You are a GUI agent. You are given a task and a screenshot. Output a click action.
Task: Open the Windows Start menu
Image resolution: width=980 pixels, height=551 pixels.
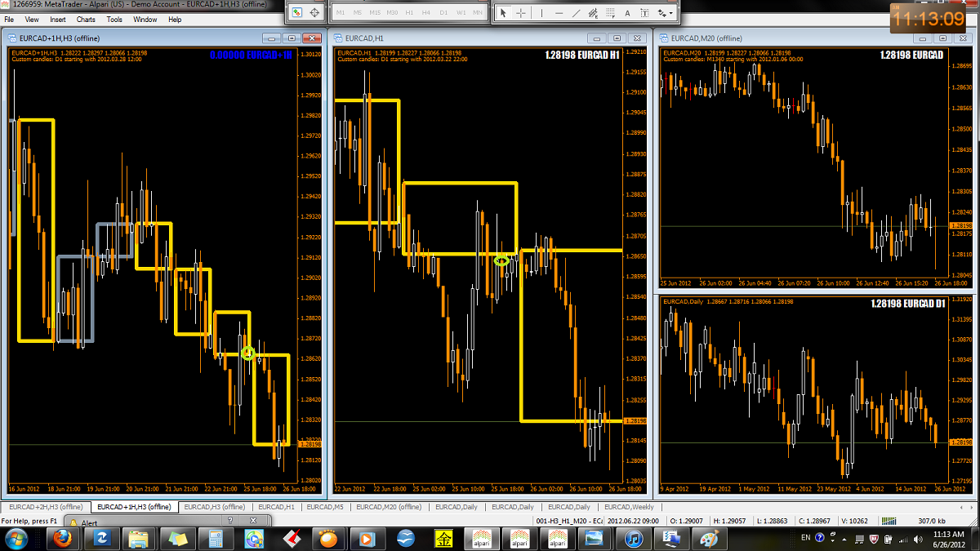tap(16, 539)
